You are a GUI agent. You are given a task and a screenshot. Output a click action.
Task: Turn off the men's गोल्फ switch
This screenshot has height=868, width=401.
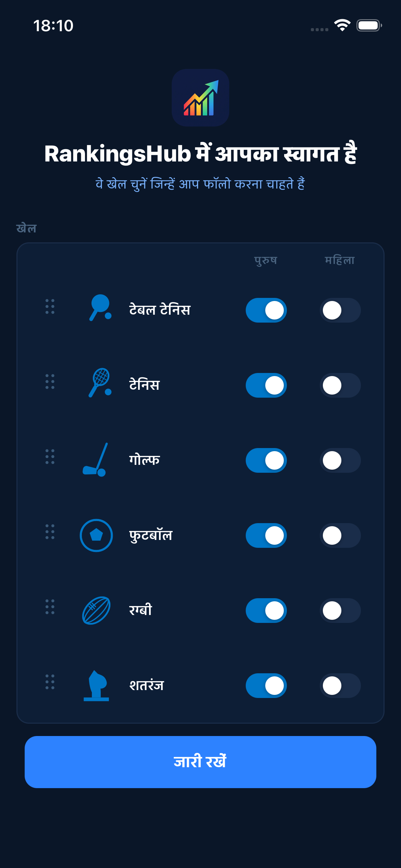266,460
